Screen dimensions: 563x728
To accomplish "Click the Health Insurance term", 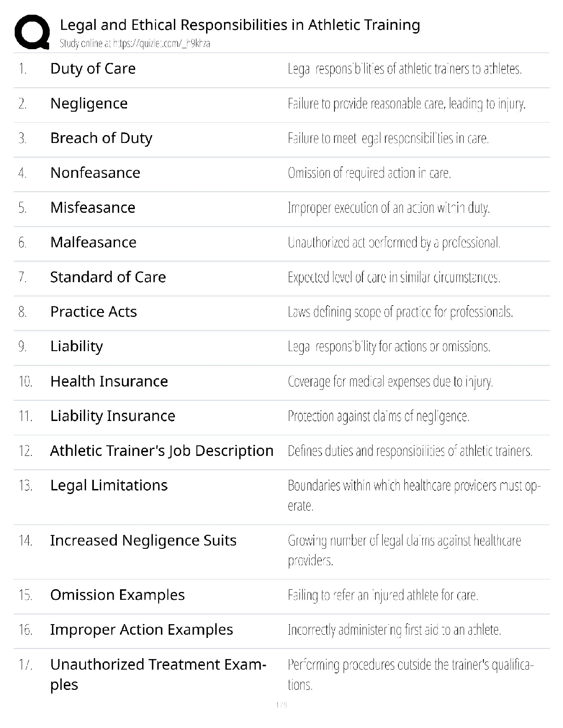I will [109, 381].
